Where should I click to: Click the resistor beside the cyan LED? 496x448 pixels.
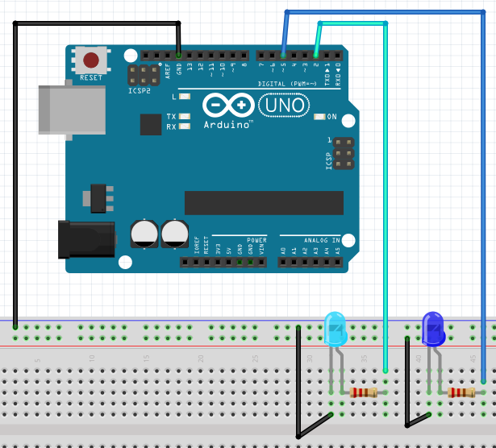coord(364,392)
